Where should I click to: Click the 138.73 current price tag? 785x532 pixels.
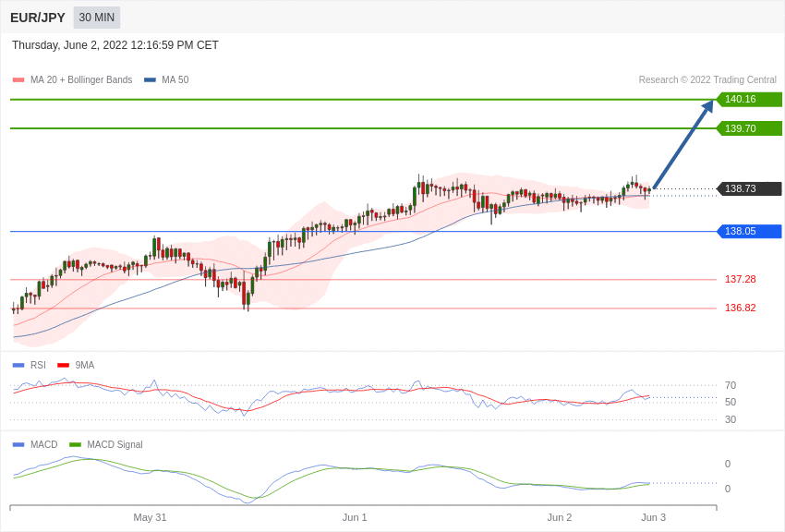coord(748,188)
